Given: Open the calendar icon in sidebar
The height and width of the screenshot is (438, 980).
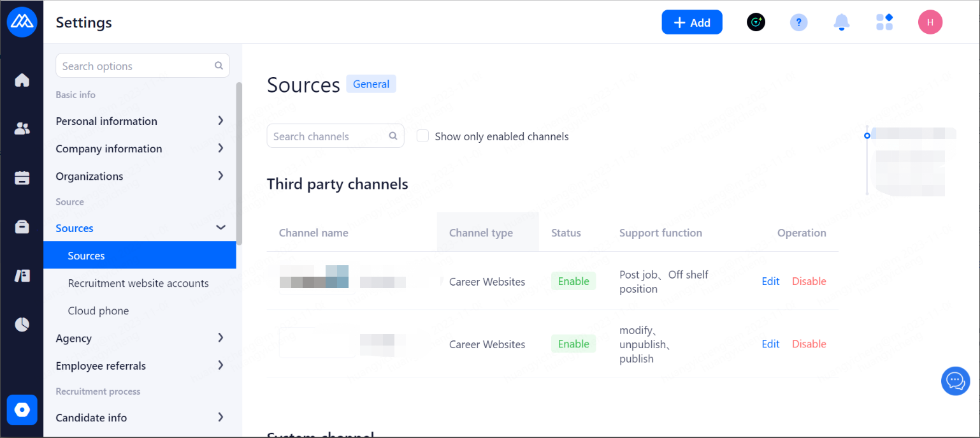Looking at the screenshot, I should click(x=22, y=178).
